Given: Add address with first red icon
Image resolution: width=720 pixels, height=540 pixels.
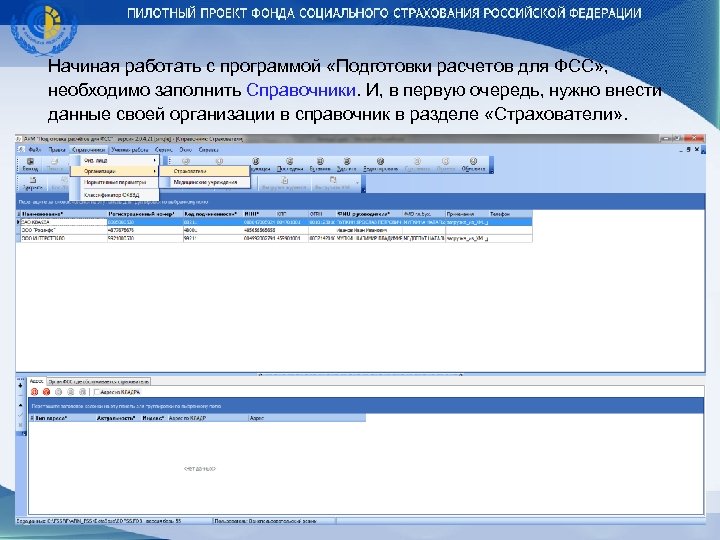Looking at the screenshot, I should pyautogui.click(x=34, y=392).
